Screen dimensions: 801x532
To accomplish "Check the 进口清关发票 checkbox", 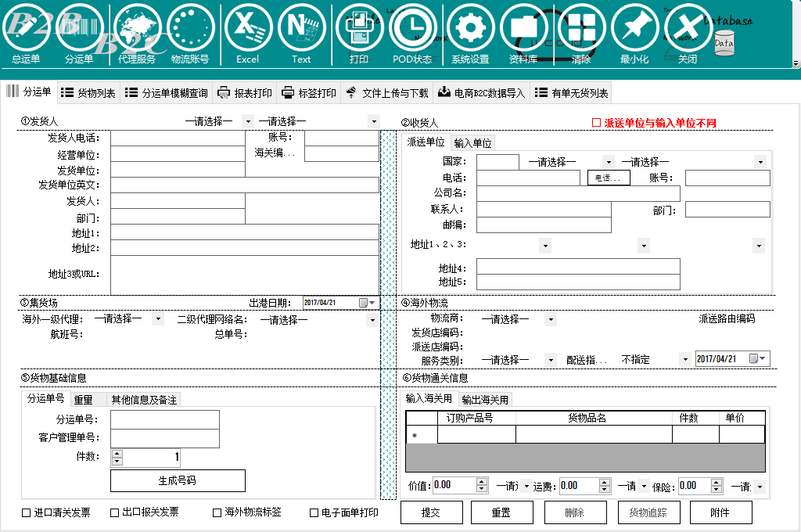I will (27, 513).
